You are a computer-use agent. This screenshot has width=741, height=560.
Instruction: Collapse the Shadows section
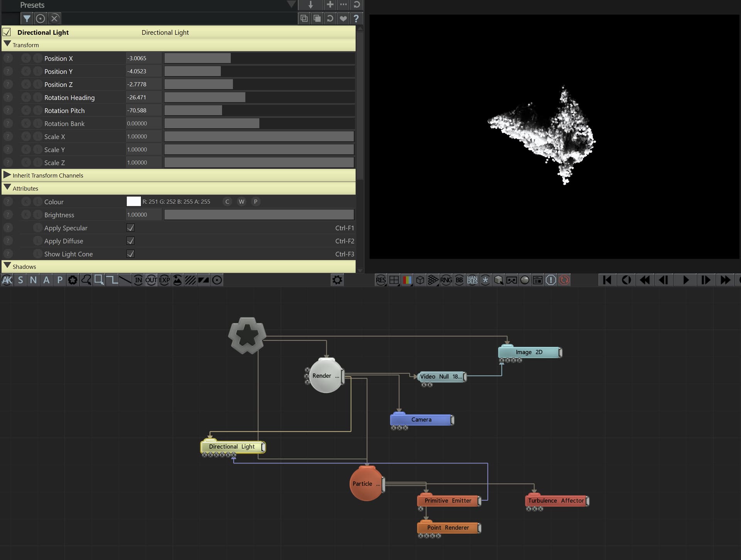pos(7,266)
